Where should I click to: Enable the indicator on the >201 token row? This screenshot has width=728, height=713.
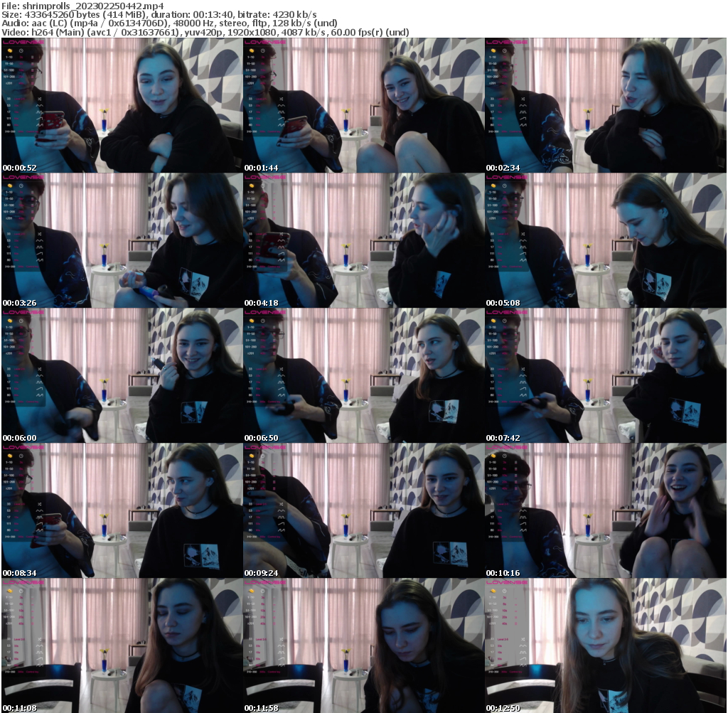32,83
